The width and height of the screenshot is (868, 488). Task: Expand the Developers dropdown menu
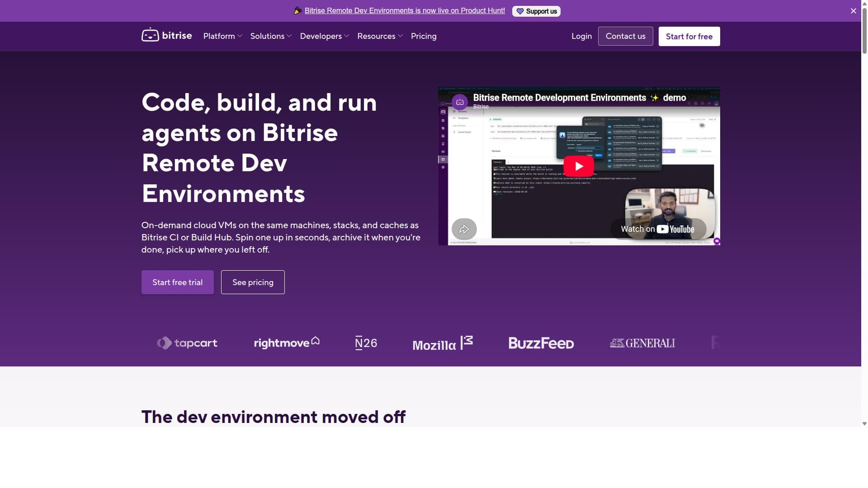coord(325,36)
